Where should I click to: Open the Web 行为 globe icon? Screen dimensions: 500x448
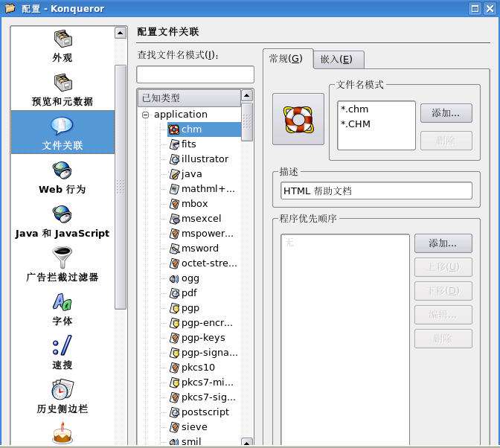click(x=62, y=170)
